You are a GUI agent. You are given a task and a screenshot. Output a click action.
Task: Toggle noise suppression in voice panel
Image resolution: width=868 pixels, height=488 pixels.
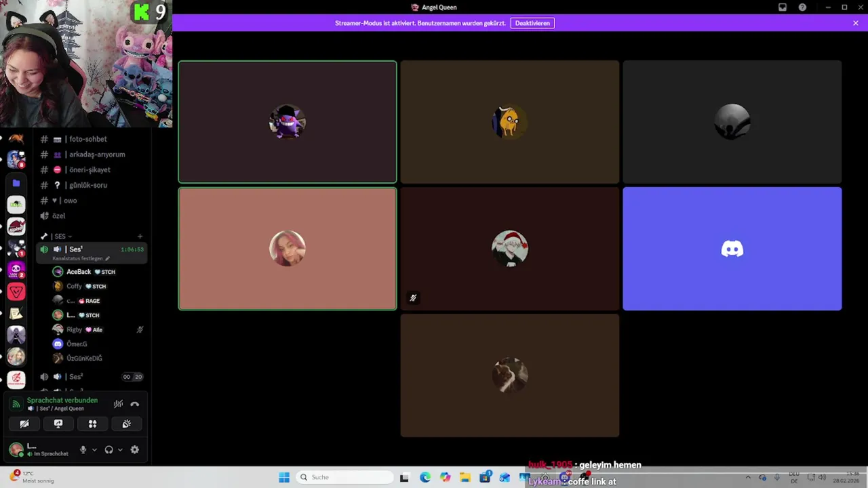(x=119, y=404)
